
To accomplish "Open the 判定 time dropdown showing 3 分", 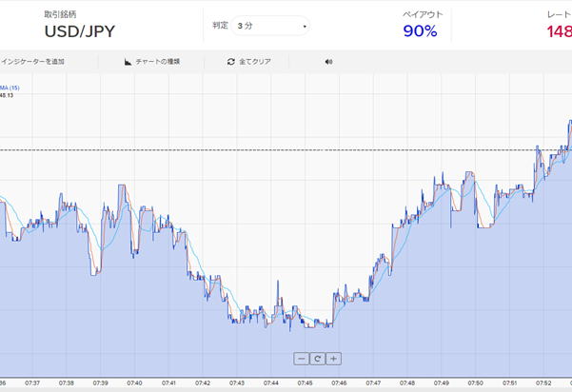I will click(272, 26).
